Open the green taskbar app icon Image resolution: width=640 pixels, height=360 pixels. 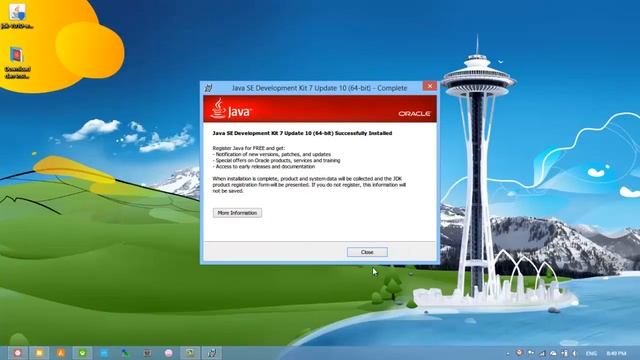click(82, 353)
